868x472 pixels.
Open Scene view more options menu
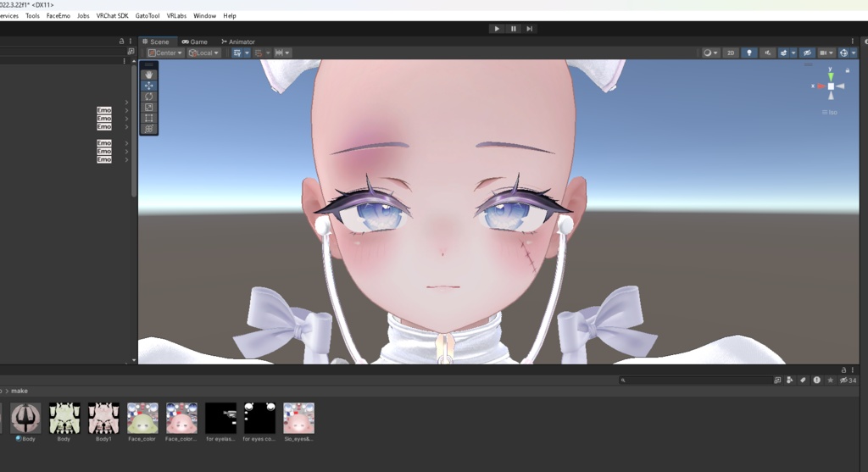853,42
